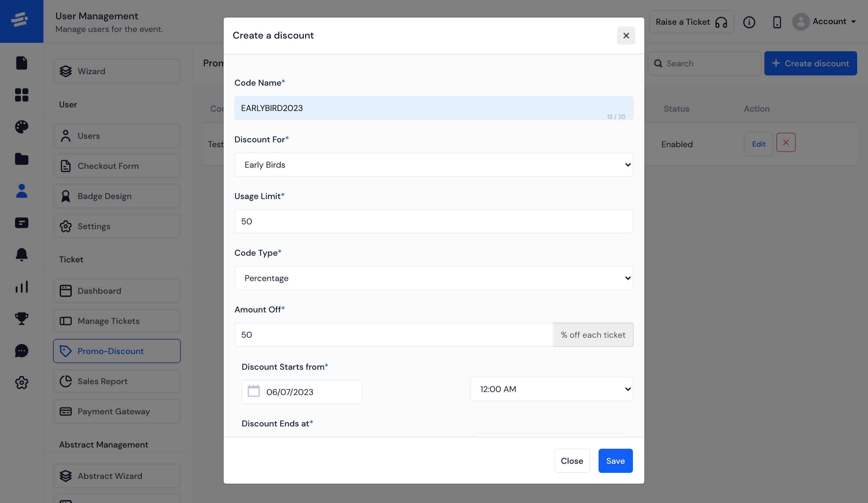Click the Close button in dialog
868x503 pixels.
click(x=572, y=460)
